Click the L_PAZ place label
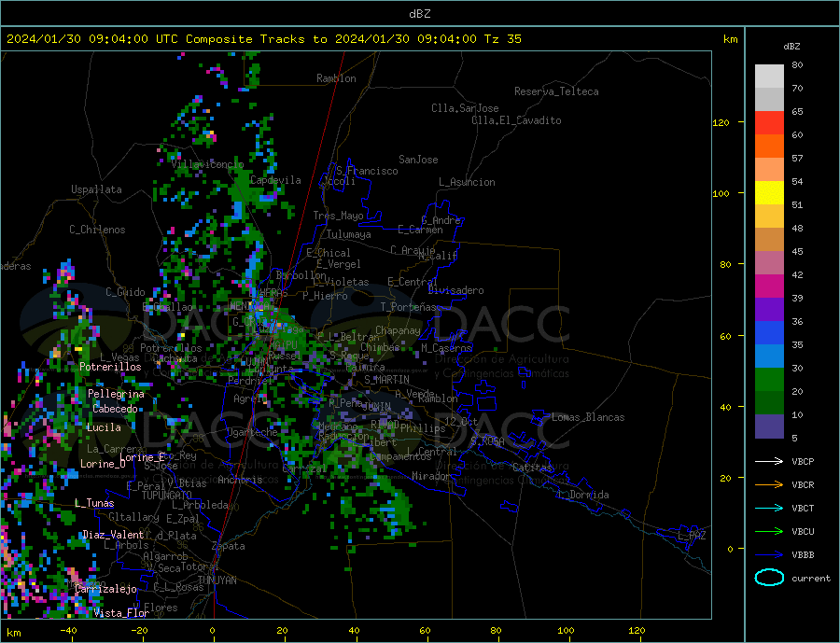 (692, 536)
